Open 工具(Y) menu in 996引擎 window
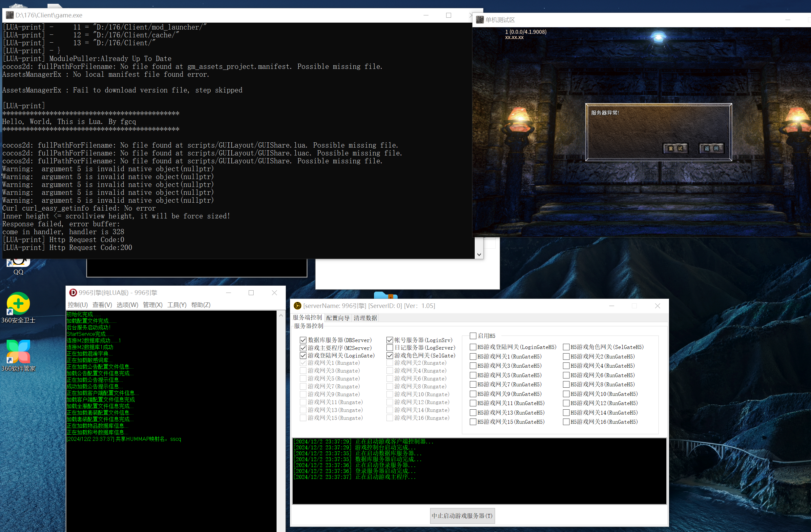 coord(177,305)
